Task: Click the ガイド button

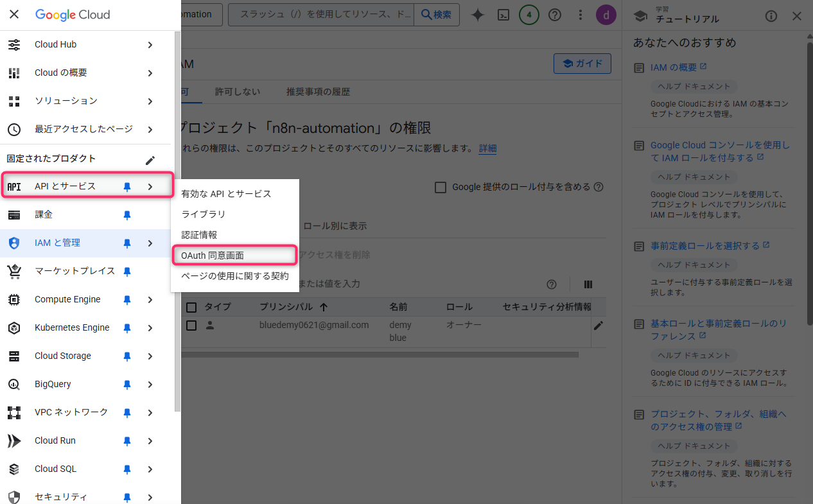Action: point(582,64)
